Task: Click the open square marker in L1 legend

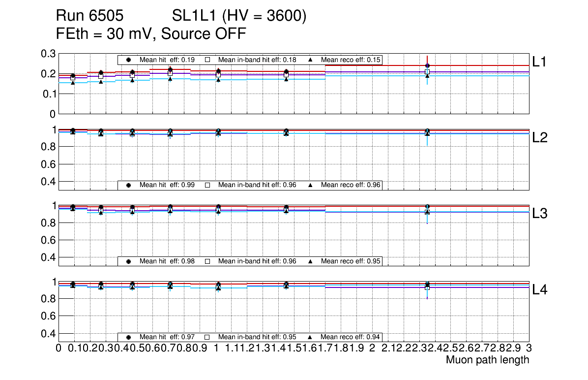Action: (207, 60)
